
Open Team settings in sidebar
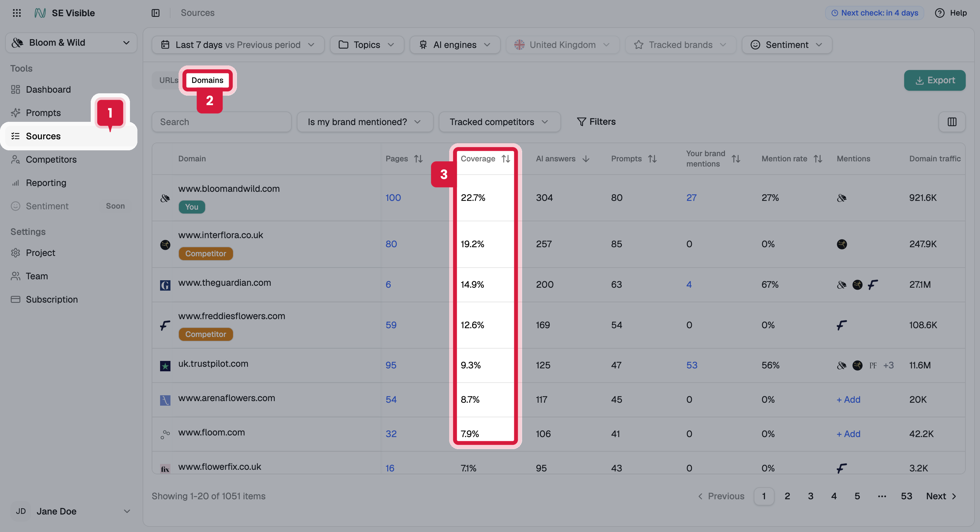click(x=37, y=276)
